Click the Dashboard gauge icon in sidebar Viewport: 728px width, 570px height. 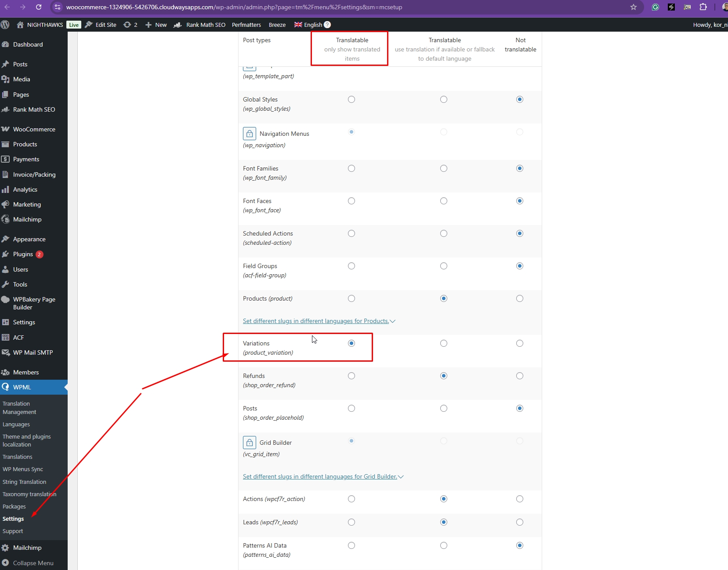coord(6,44)
